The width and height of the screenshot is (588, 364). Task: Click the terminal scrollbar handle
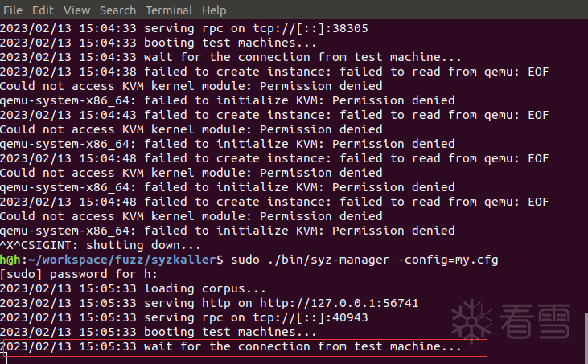click(x=584, y=337)
